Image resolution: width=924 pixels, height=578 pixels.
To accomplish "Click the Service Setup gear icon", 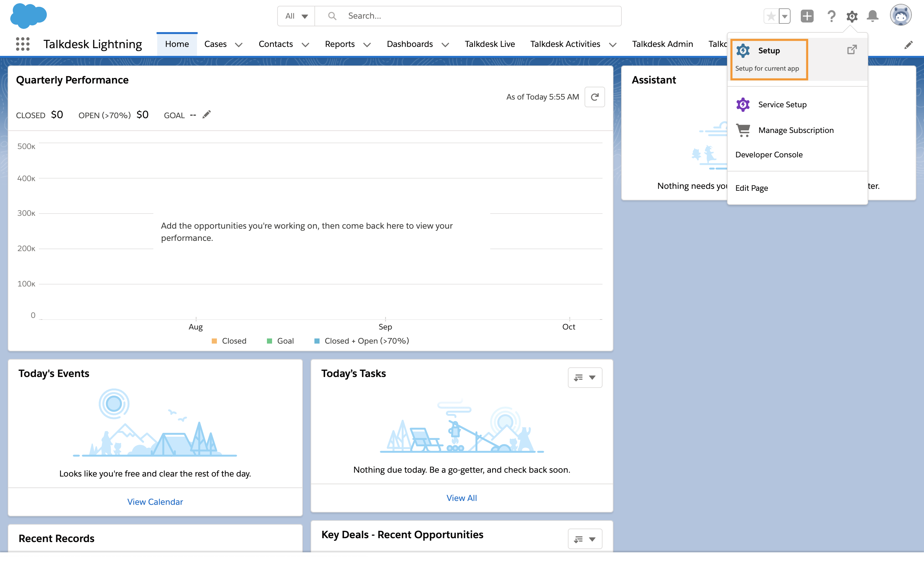I will tap(743, 104).
